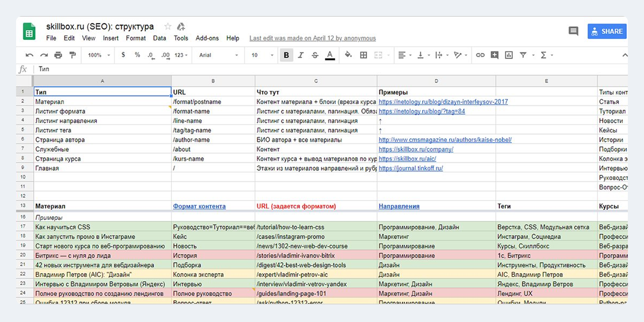Star the document
Image resolution: width=644 pixels, height=322 pixels.
tap(168, 27)
